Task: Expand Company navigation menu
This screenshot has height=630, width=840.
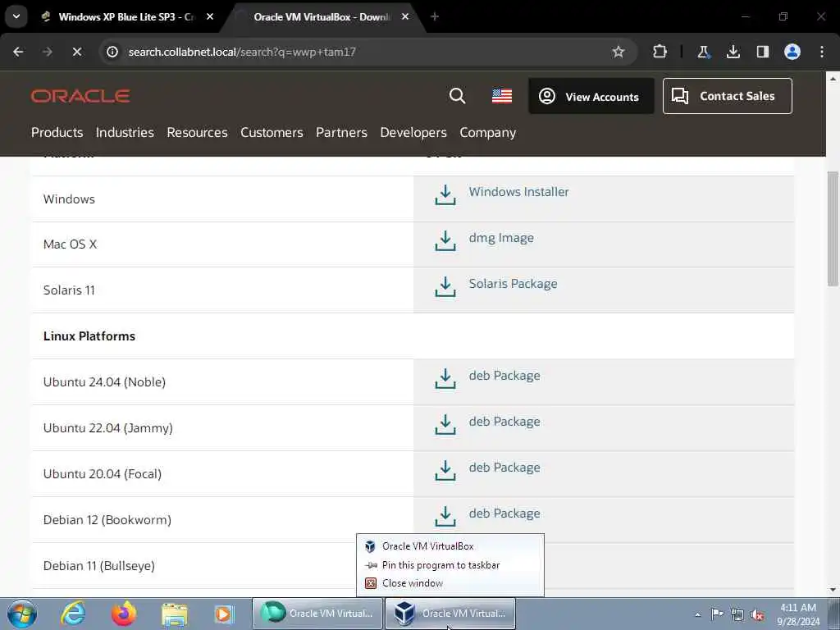Action: [x=487, y=132]
